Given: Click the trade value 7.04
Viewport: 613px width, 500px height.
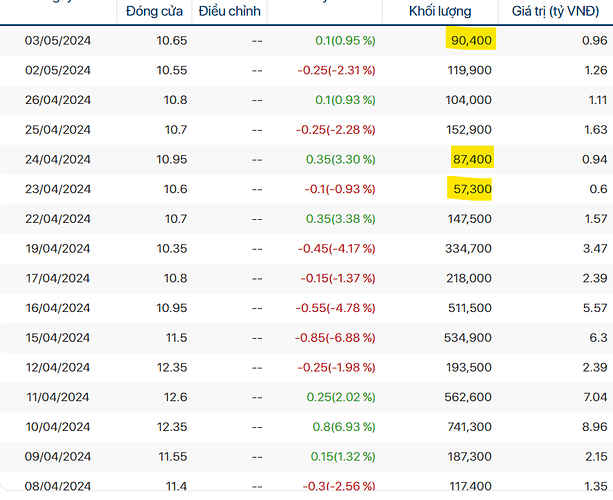Looking at the screenshot, I should click(x=595, y=397).
